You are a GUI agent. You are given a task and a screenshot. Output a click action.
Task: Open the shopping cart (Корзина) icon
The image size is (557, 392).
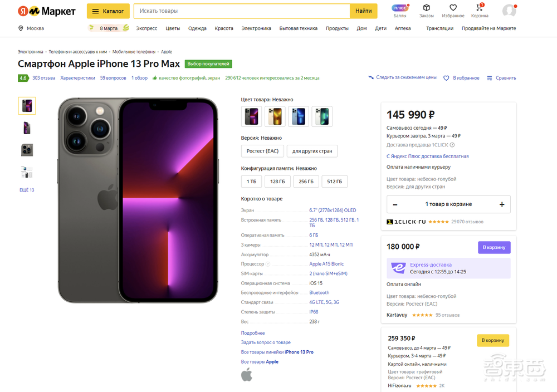[479, 8]
